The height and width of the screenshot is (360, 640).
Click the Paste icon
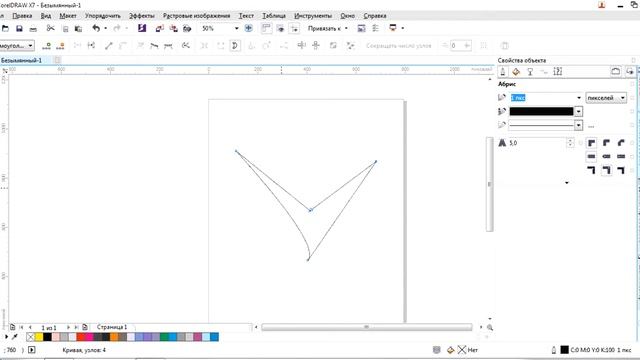(78, 29)
